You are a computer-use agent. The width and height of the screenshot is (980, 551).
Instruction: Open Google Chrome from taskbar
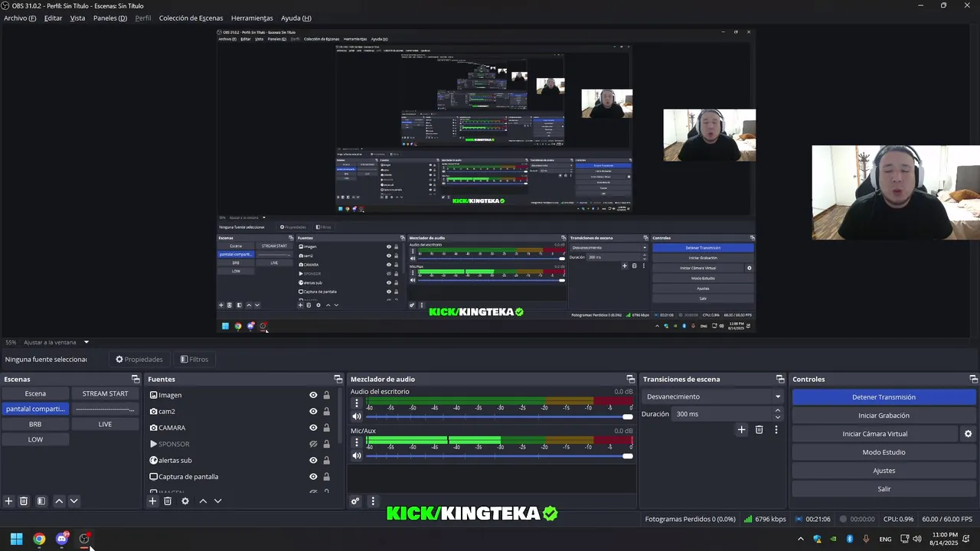(x=39, y=539)
